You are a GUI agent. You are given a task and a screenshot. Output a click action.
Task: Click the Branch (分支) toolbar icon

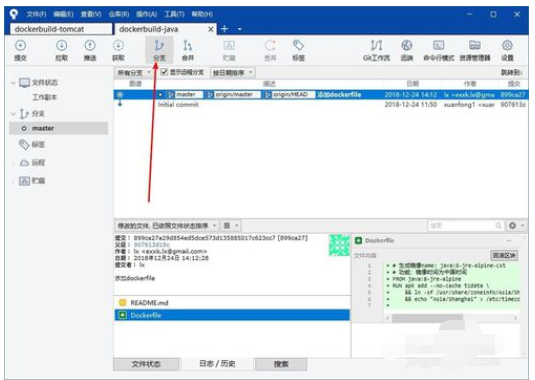pos(159,45)
